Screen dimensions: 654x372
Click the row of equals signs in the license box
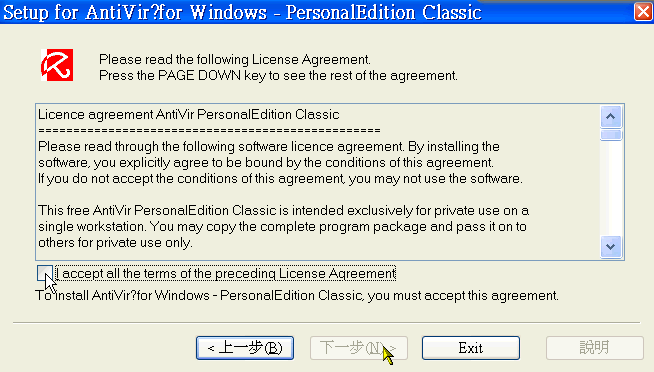tap(209, 131)
